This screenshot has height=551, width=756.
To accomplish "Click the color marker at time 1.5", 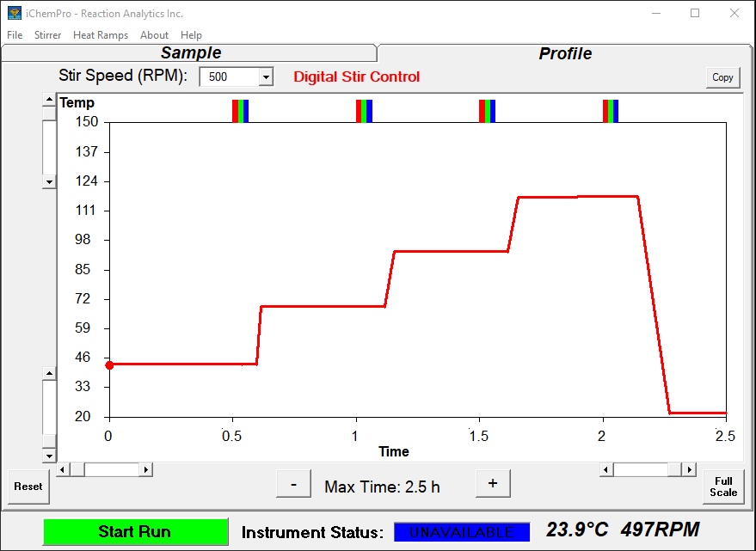I will (487, 111).
